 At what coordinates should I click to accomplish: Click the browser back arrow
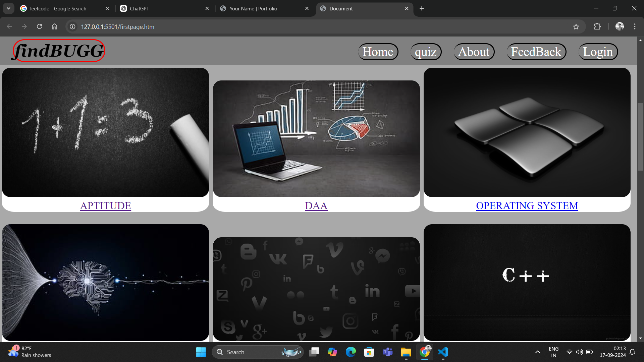click(x=9, y=26)
